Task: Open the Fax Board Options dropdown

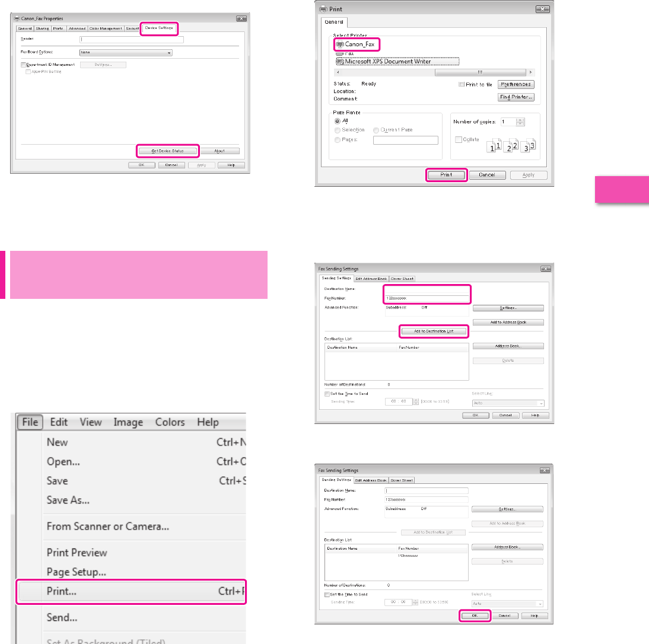Action: 126,53
